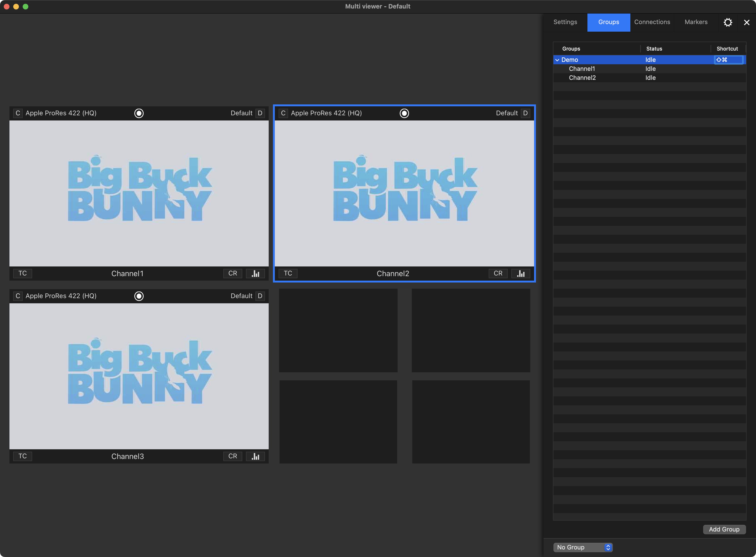Viewport: 756px width, 557px height.
Task: Click the Channel1 name label under viewer
Action: click(127, 274)
